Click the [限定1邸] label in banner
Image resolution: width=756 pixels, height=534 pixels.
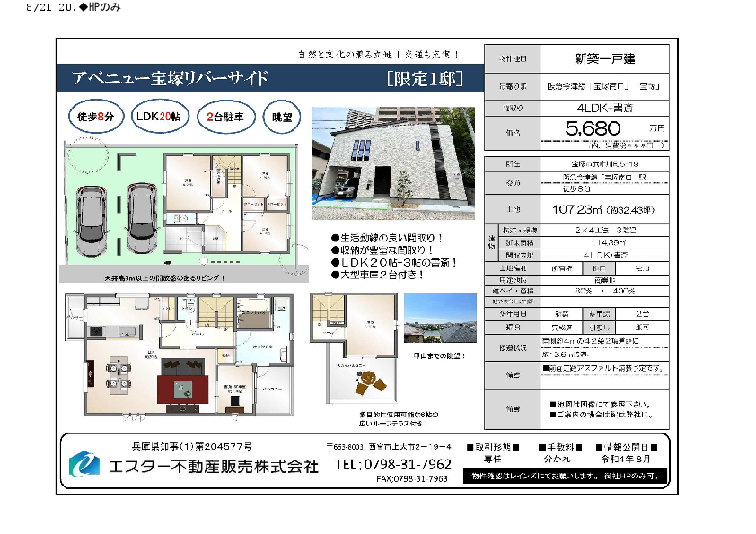[x=424, y=78]
